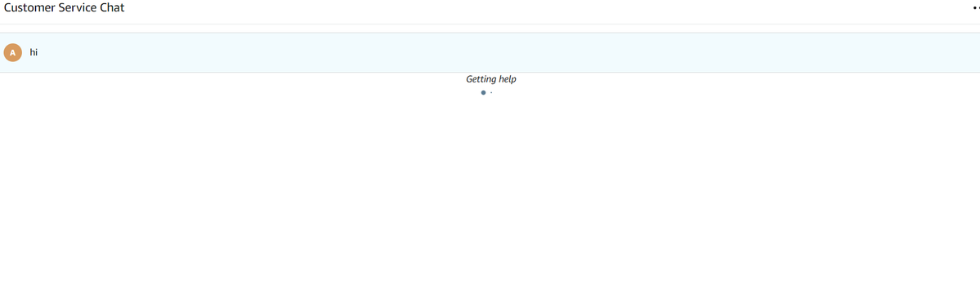Click the 'Getting help' status text
This screenshot has height=303, width=980.
point(491,79)
